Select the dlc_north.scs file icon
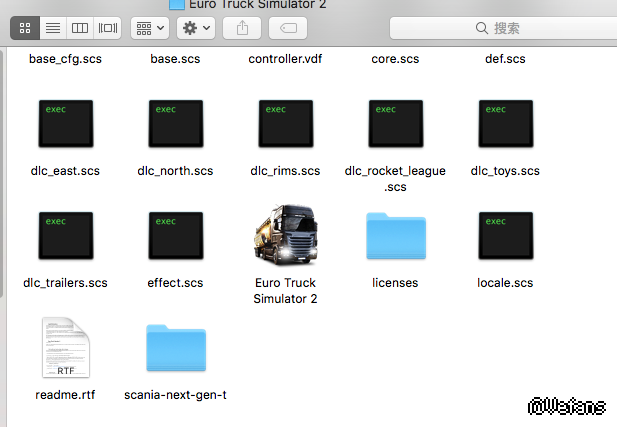Screen dimensions: 617x427 [176, 125]
